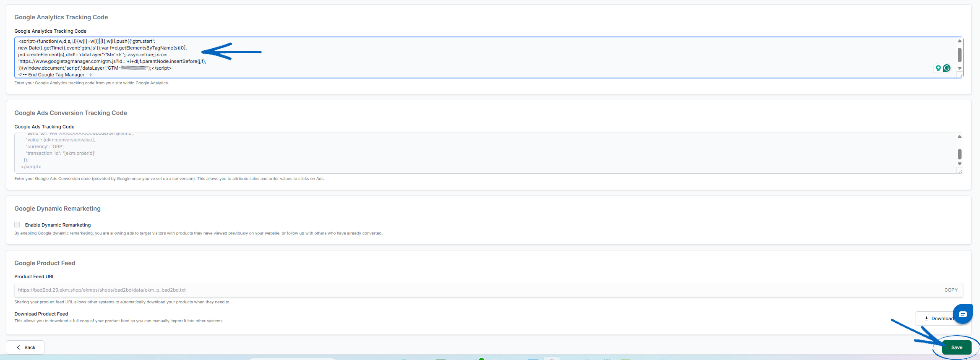Screen dimensions: 980x360
Task: Click the 'Google Product Feed' heading
Action: (x=45, y=263)
